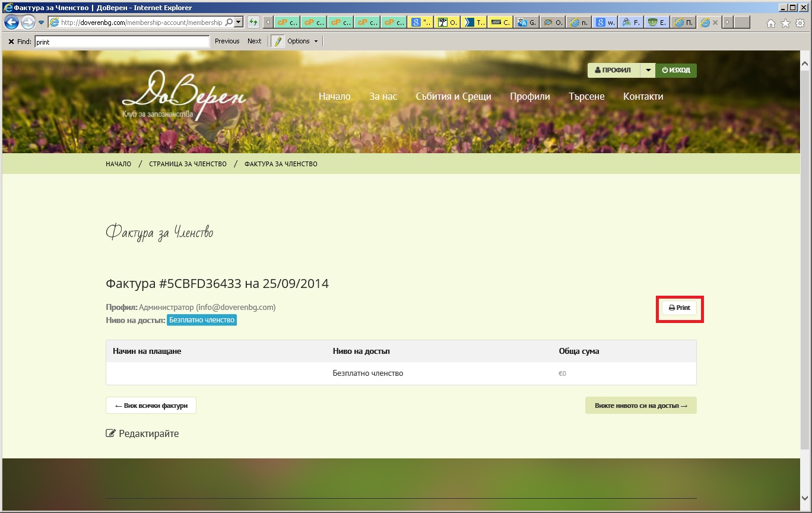This screenshot has width=812, height=513.
Task: Open the Home page icon
Action: coord(771,23)
